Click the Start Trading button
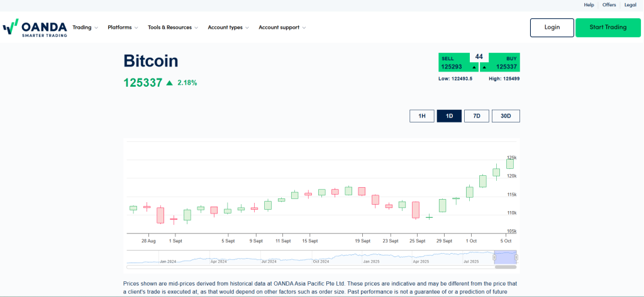This screenshot has width=644, height=297. [608, 28]
